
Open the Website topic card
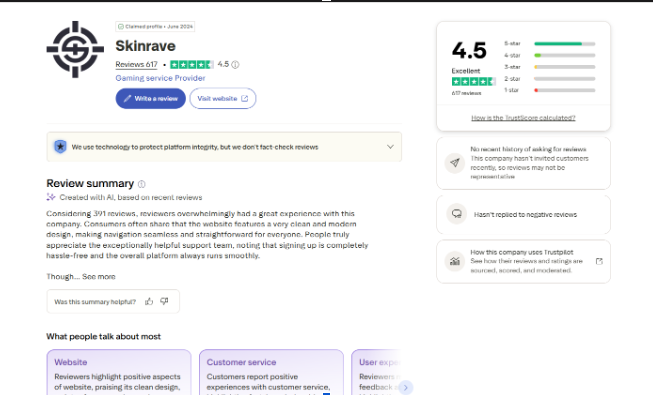[x=119, y=372]
